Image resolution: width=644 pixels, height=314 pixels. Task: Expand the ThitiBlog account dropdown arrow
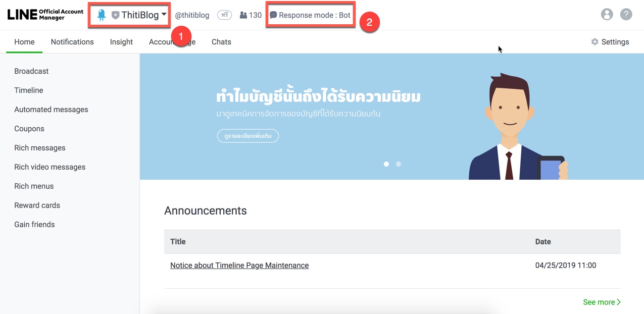click(164, 15)
